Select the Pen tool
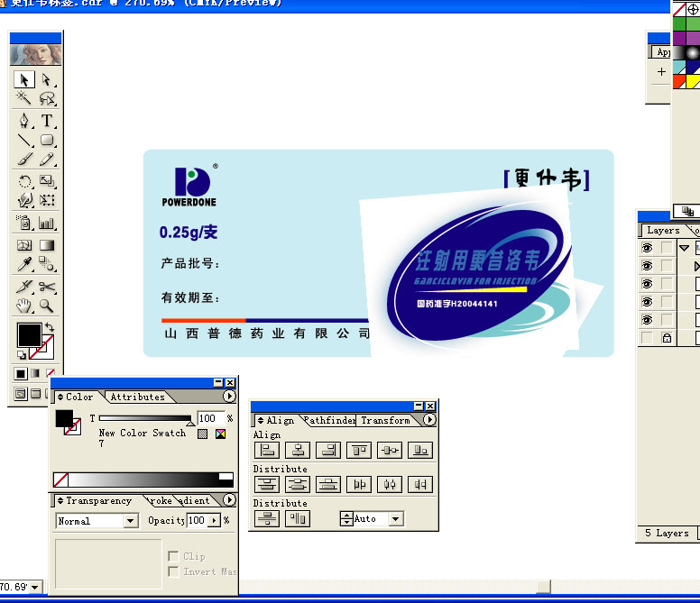The width and height of the screenshot is (700, 603). 24,121
